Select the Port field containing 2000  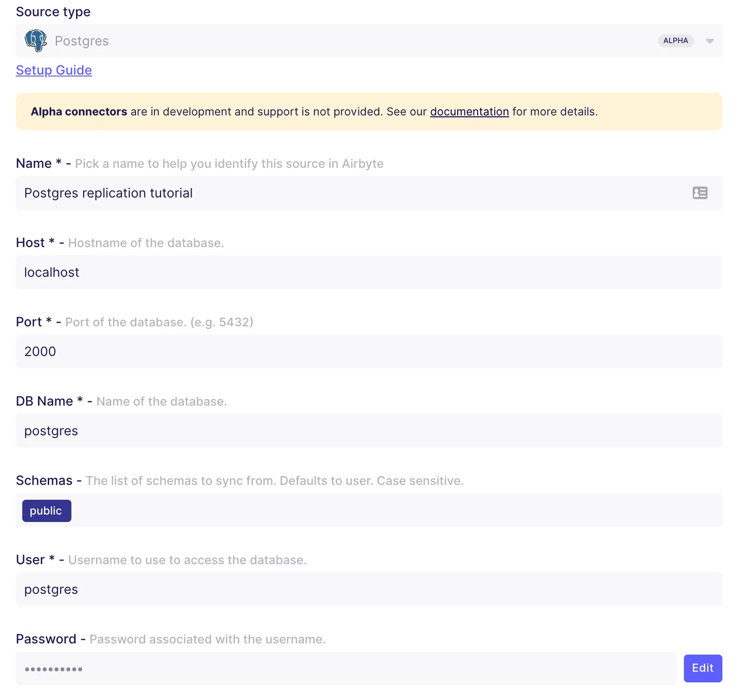tap(369, 351)
